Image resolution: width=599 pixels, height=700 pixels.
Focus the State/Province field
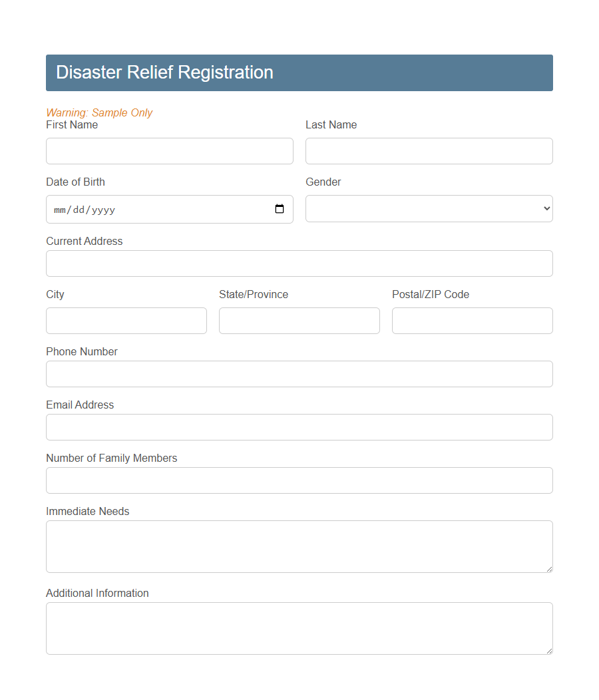(299, 320)
